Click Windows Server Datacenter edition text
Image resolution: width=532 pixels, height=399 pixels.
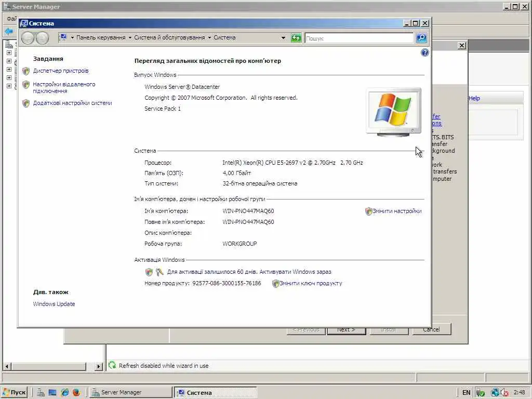(182, 87)
